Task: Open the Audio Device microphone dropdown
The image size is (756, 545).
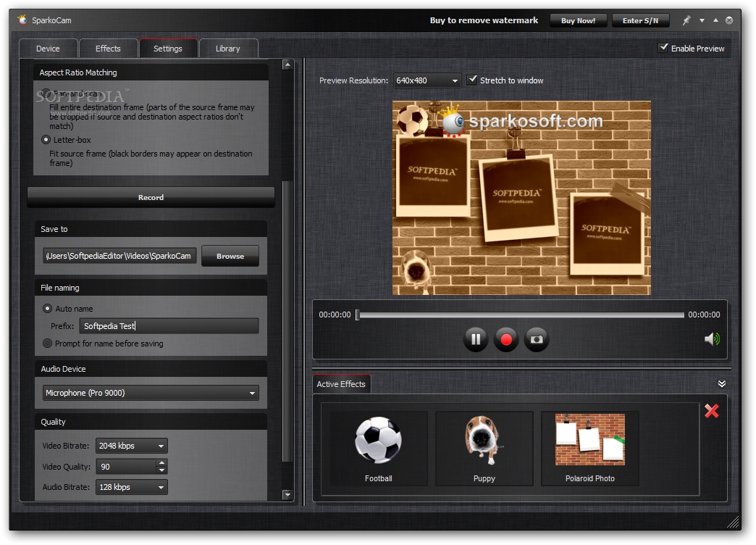Action: coord(151,393)
